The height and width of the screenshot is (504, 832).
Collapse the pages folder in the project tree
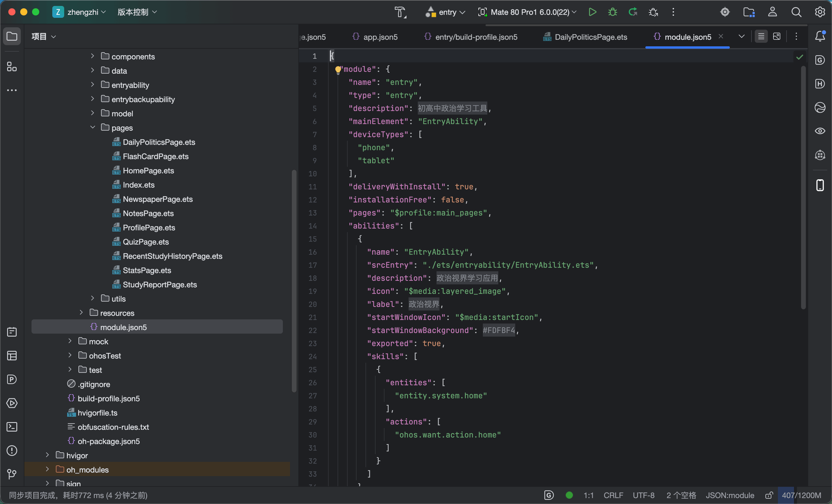click(x=92, y=128)
